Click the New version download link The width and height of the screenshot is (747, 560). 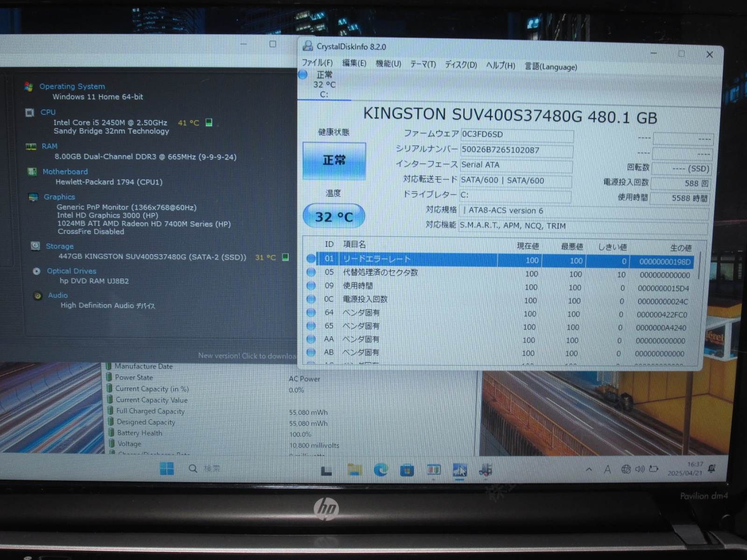247,356
